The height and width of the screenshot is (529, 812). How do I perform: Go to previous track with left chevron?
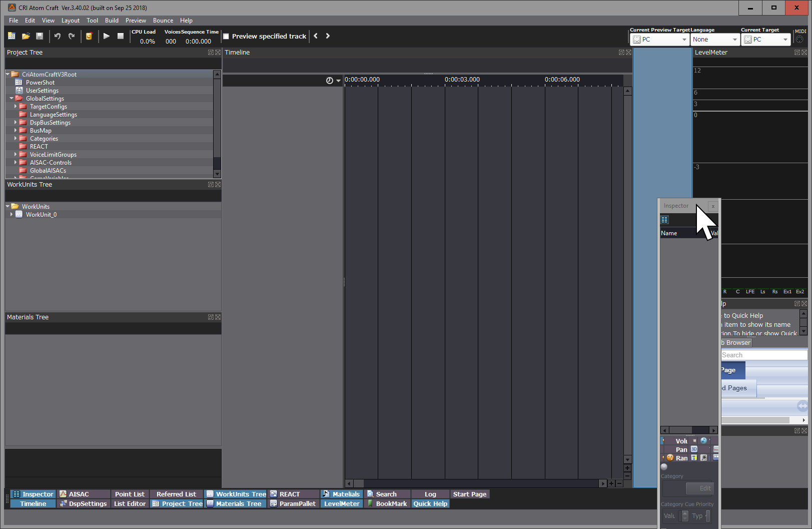click(316, 36)
